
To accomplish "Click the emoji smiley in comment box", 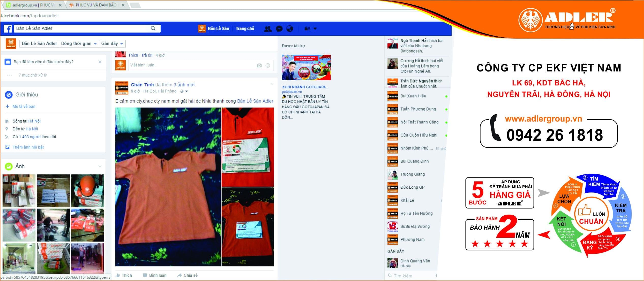I will pyautogui.click(x=268, y=65).
